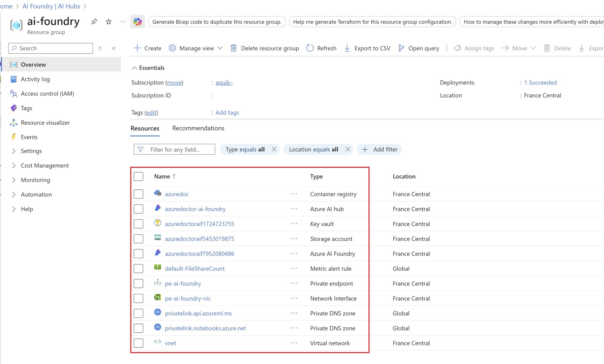Check the azuredoctor-ai-foundry row checkbox

coord(139,209)
